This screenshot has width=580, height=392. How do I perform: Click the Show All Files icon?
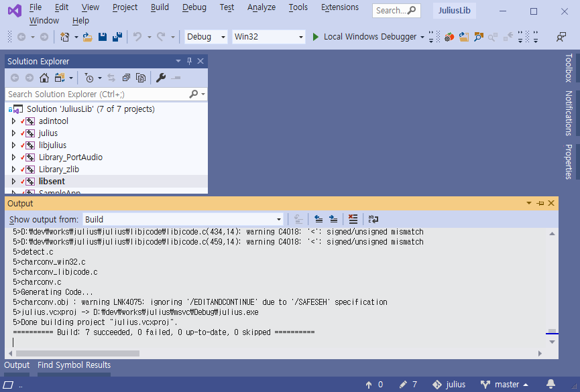point(141,78)
